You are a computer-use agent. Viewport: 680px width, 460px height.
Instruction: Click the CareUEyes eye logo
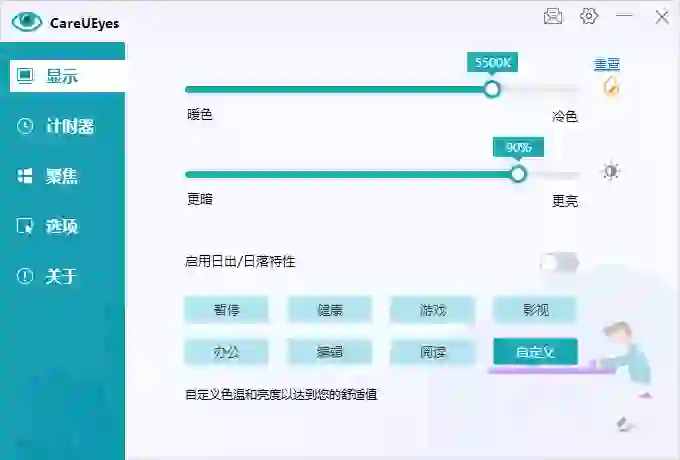pyautogui.click(x=27, y=22)
